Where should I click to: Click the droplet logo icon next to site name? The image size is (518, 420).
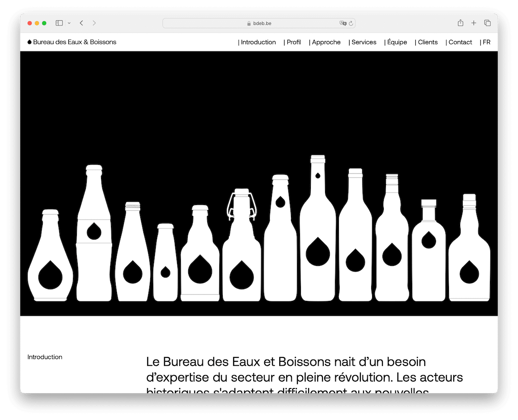[28, 41]
